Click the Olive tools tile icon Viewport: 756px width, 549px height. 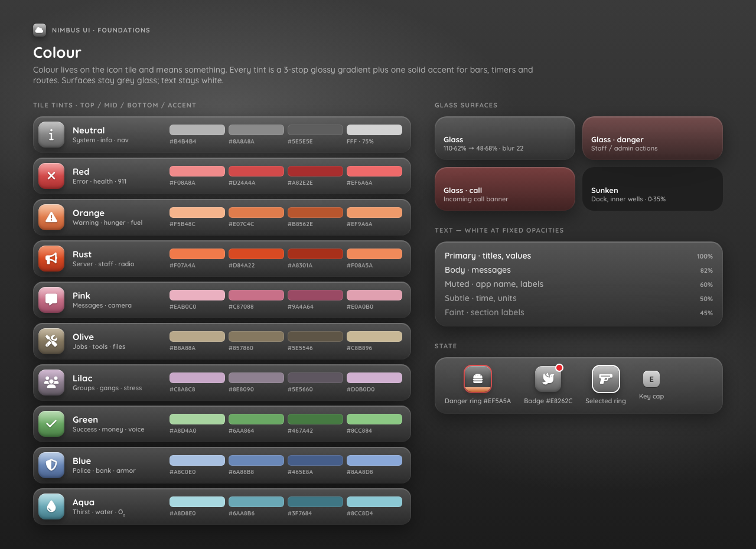pos(51,341)
